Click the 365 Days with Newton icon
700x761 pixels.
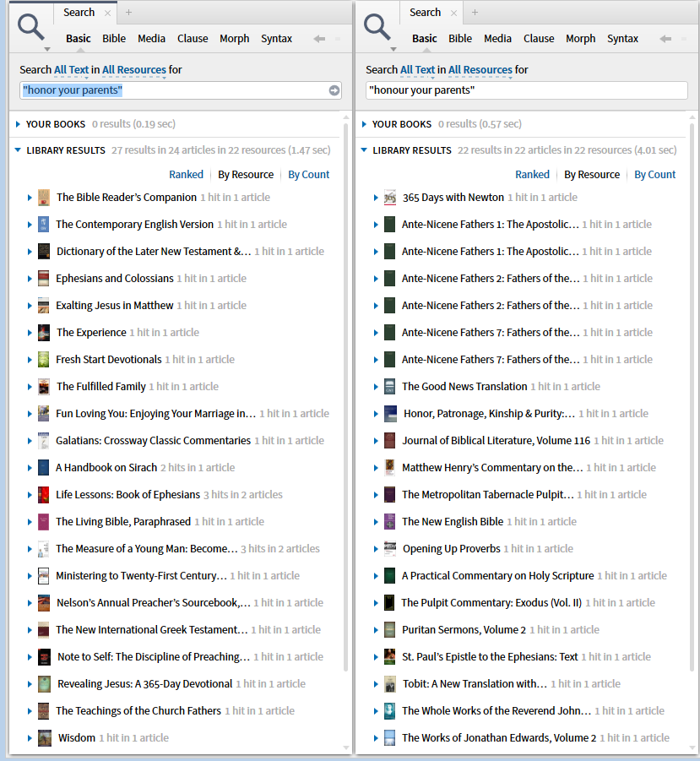coord(390,198)
